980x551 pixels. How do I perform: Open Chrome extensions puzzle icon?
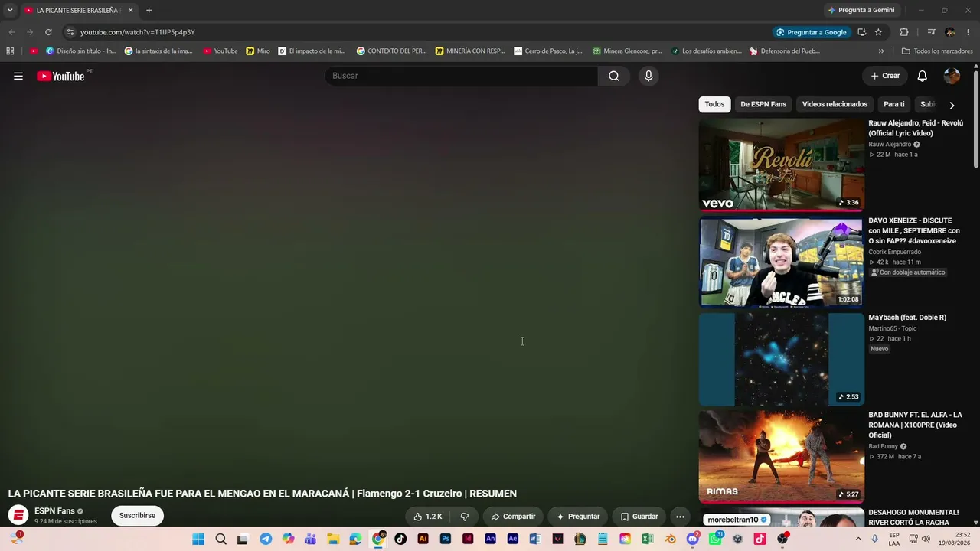pos(904,32)
